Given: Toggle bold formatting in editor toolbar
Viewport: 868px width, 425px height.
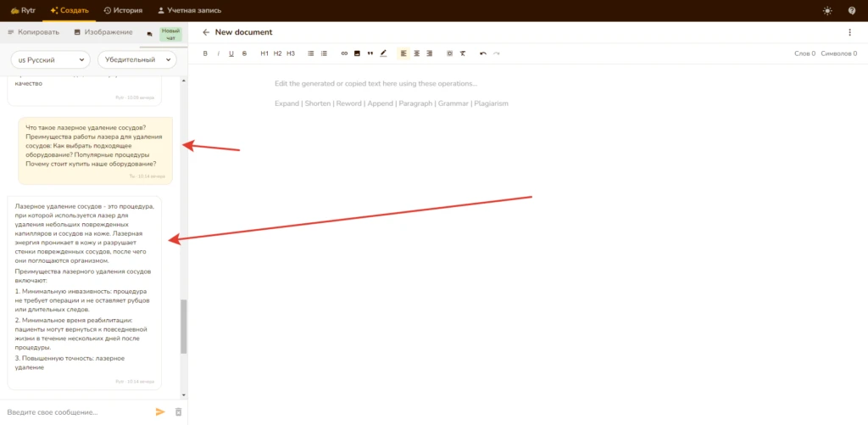Looking at the screenshot, I should coord(205,53).
